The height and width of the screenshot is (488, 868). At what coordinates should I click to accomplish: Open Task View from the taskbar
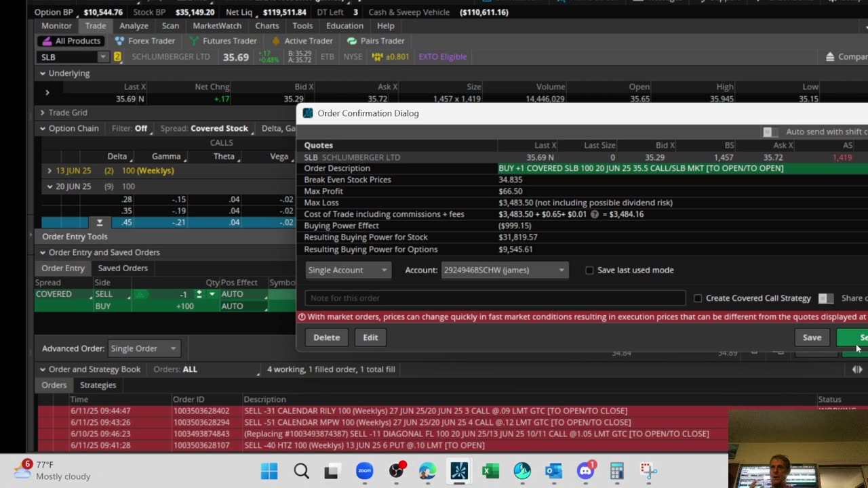tap(332, 471)
